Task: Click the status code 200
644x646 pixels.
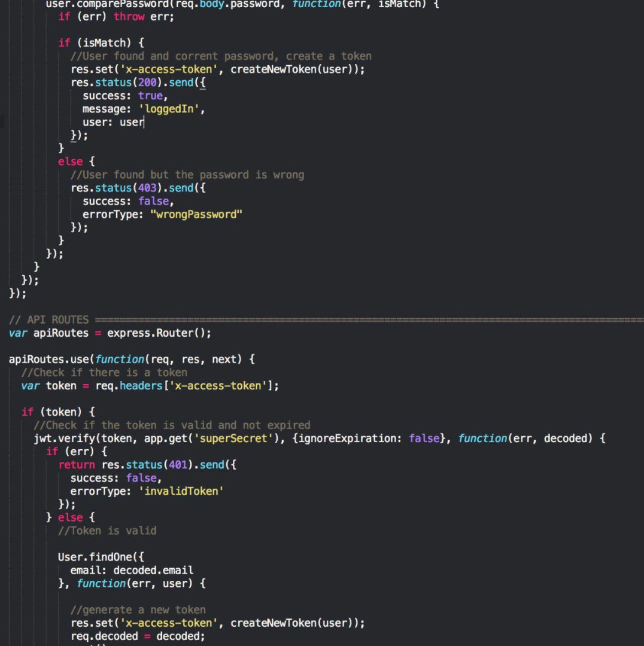Action: (x=147, y=83)
